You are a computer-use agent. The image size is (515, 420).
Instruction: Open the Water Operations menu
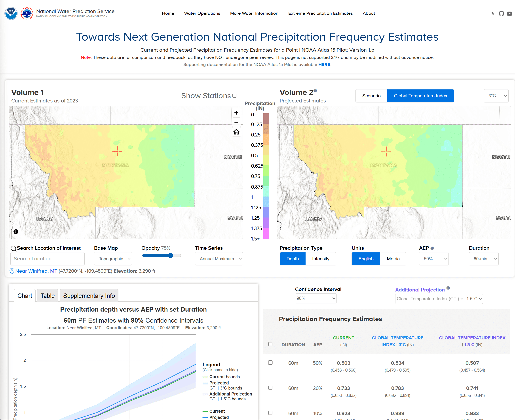coord(202,13)
